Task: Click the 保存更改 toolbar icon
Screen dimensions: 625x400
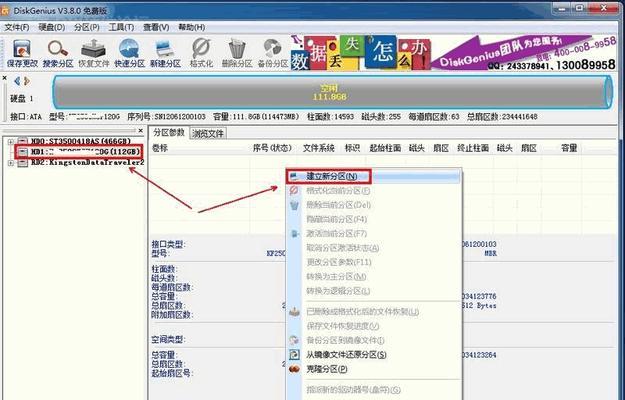Action: click(22, 53)
